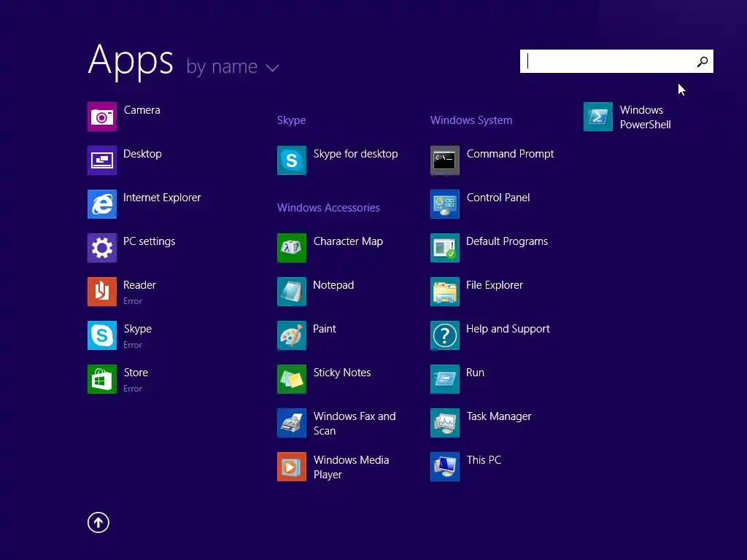Open Internet Explorer icon
The width and height of the screenshot is (747, 560).
pyautogui.click(x=102, y=204)
